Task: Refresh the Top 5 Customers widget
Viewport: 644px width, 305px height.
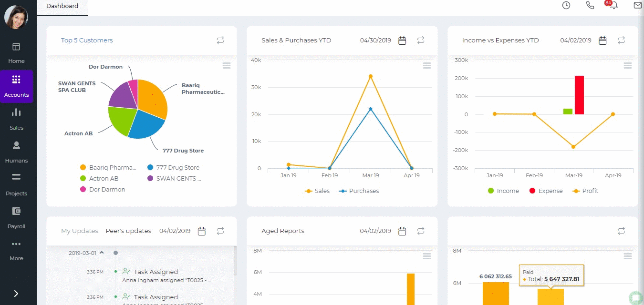Action: (220, 41)
